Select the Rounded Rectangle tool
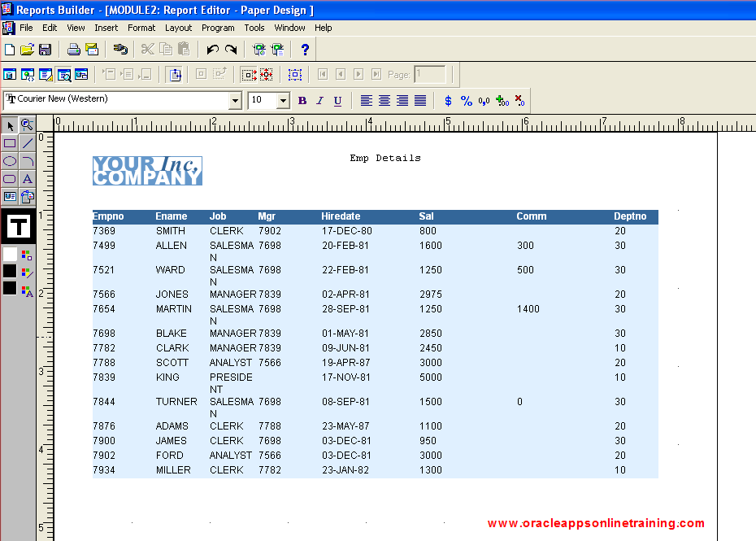The image size is (756, 541). tap(10, 179)
